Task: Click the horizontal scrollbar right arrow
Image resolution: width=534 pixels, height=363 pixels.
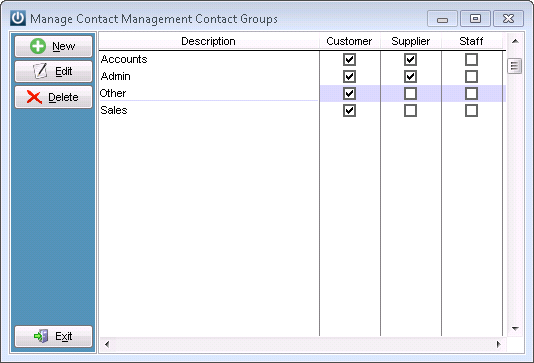Action: pyautogui.click(x=499, y=344)
